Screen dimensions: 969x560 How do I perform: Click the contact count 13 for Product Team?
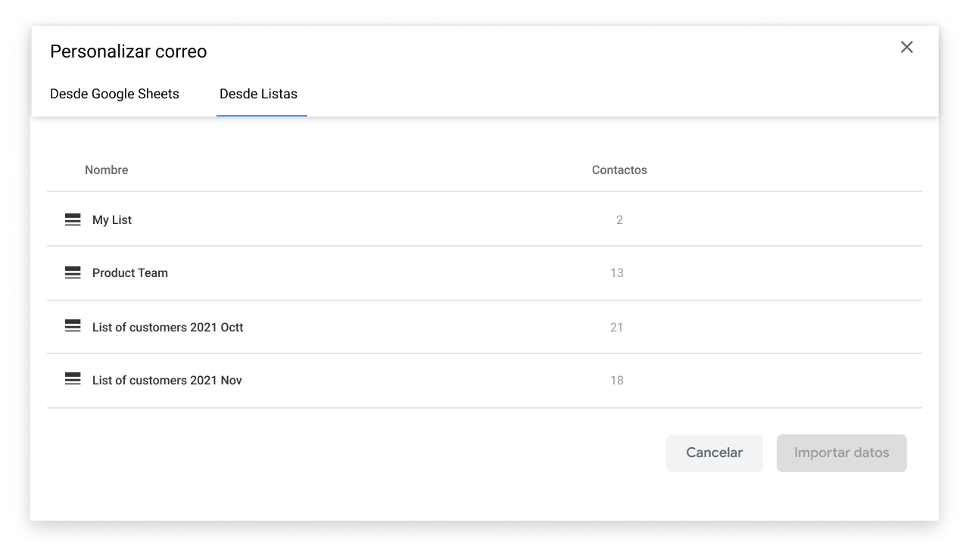617,273
